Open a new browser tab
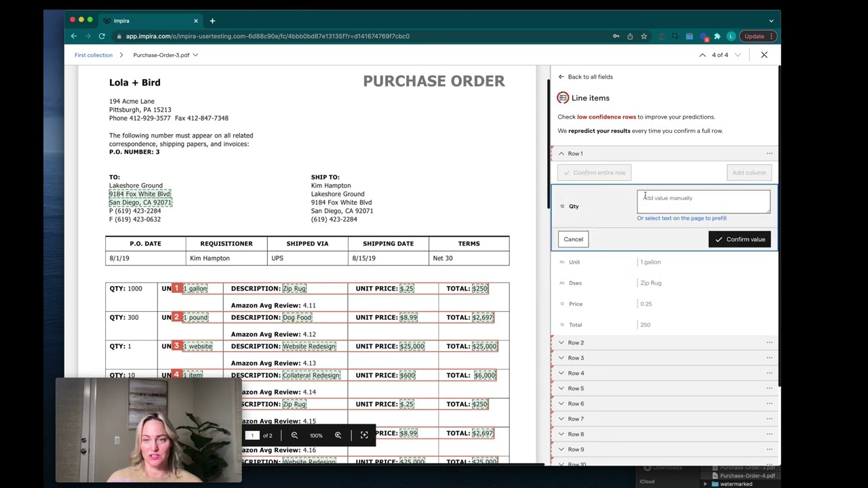The height and width of the screenshot is (488, 868). tap(212, 20)
